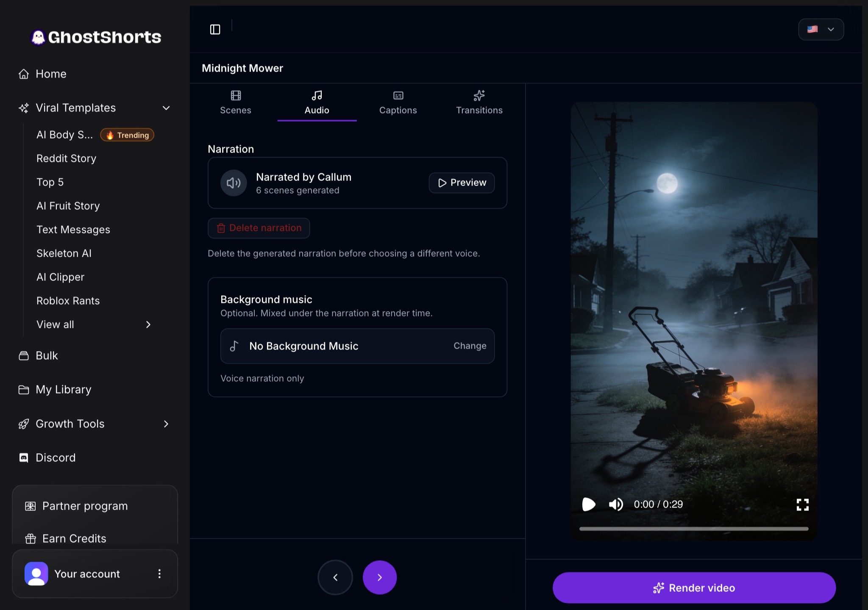The width and height of the screenshot is (868, 610).
Task: Click the 0:00 / 0:29 time display
Action: click(x=658, y=504)
